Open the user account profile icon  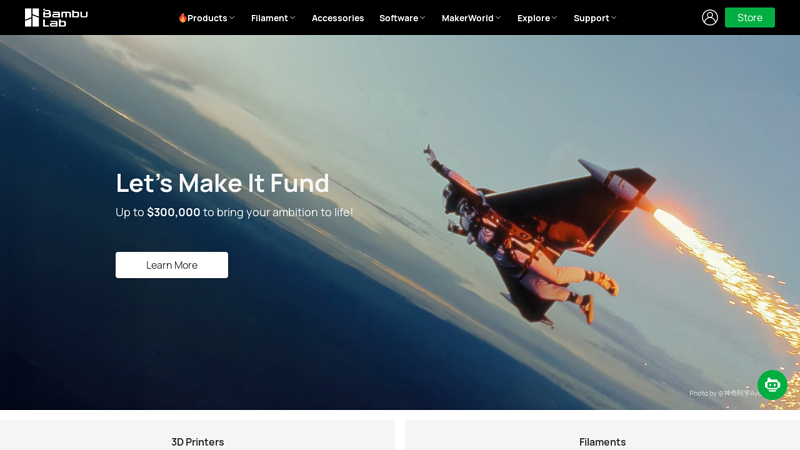pos(710,18)
